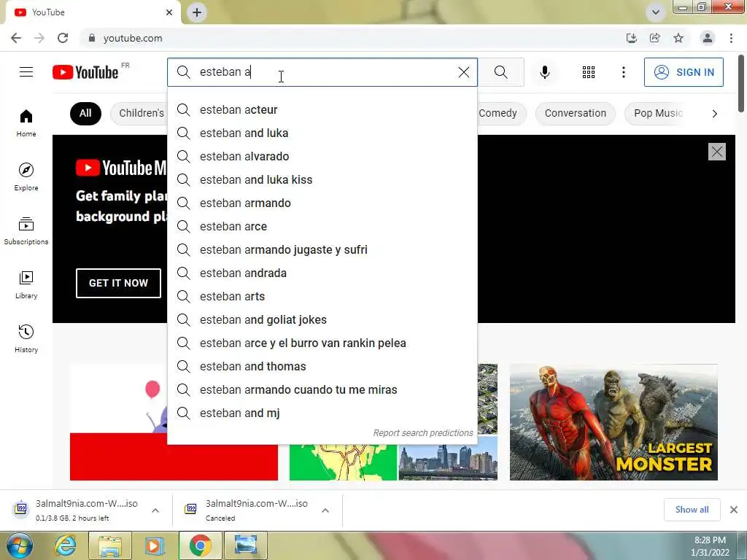The image size is (747, 560).
Task: Expand options for the downloading iso file
Action: [155, 510]
